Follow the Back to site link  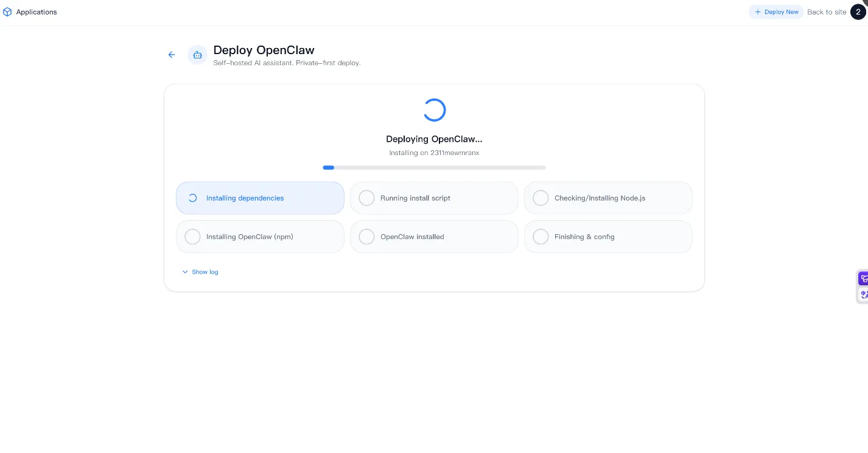827,12
